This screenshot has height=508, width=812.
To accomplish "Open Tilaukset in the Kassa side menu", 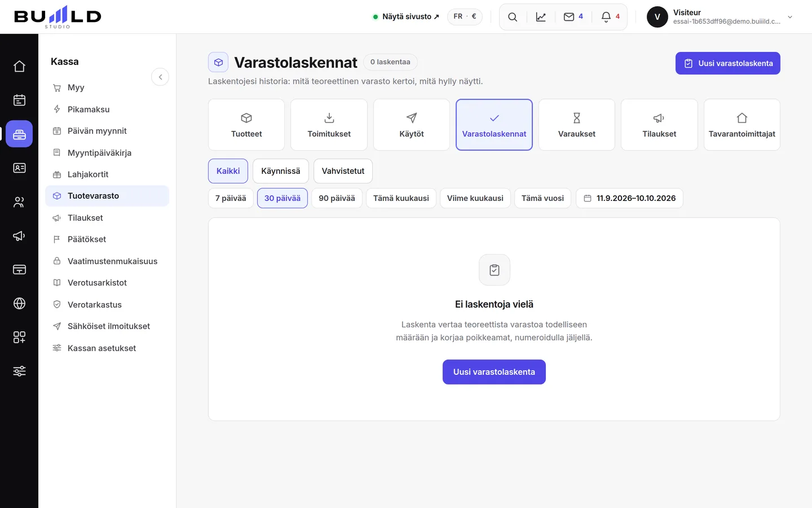I will [107, 218].
